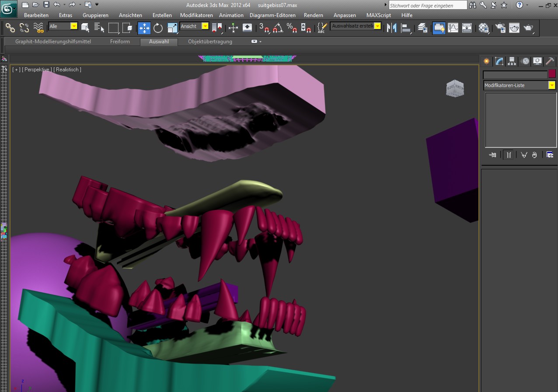Screen dimensions: 558x392
Task: Toggle the 3D Snaps button
Action: click(x=264, y=28)
